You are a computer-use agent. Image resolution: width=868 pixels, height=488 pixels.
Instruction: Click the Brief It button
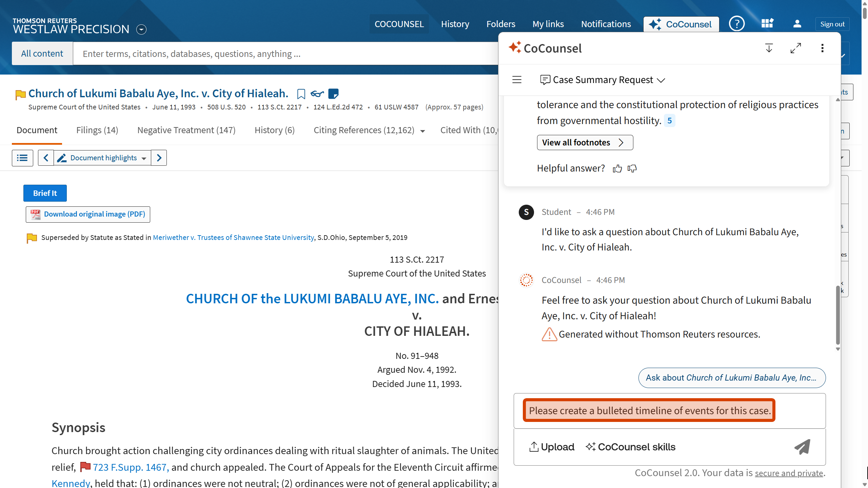click(x=45, y=193)
